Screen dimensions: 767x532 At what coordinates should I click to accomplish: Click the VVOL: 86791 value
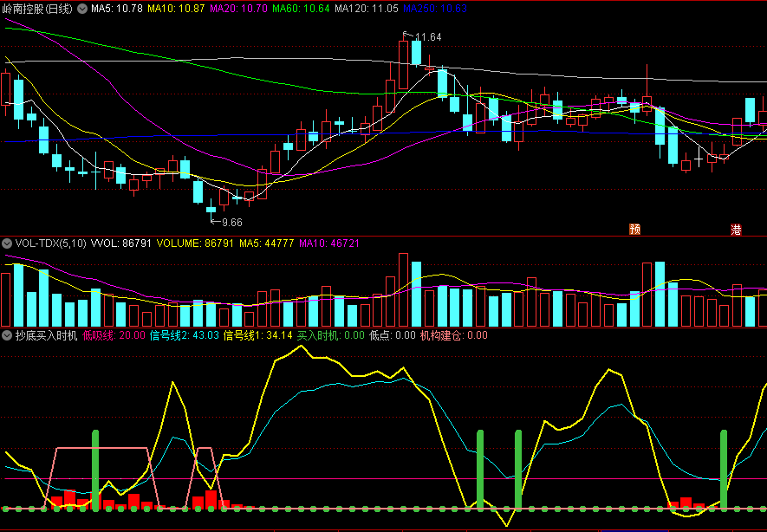(121, 243)
